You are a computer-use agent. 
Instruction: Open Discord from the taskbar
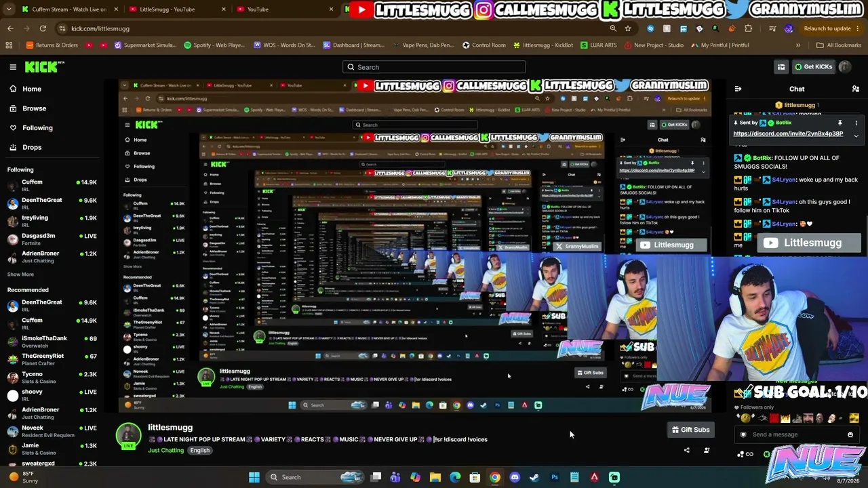coord(515,477)
